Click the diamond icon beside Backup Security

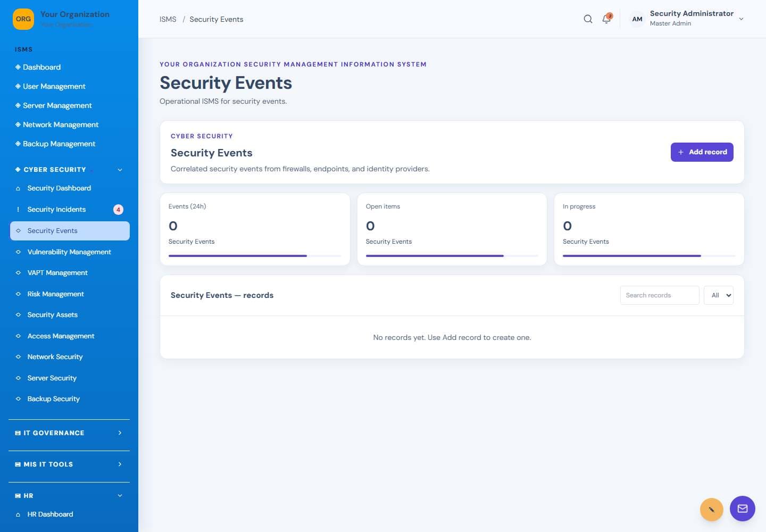[18, 398]
